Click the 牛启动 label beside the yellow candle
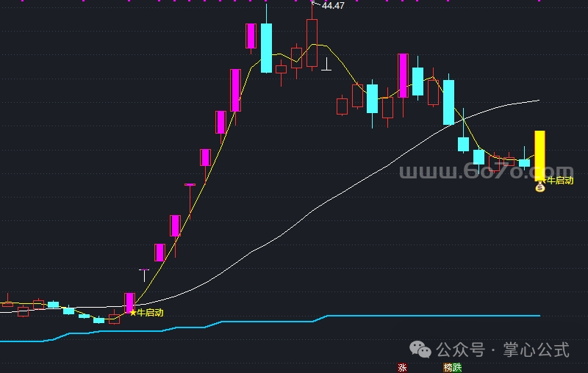Screen dimensions: 588x373 pyautogui.click(x=560, y=181)
